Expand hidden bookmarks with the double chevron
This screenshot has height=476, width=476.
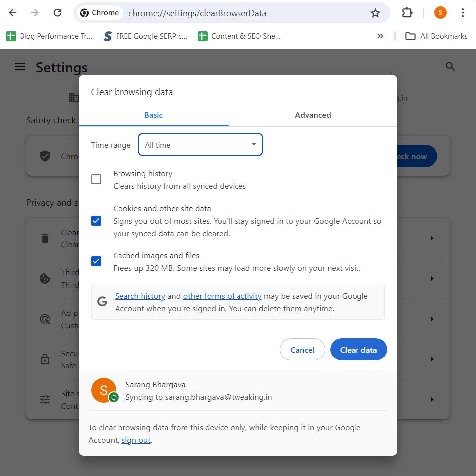tap(380, 36)
